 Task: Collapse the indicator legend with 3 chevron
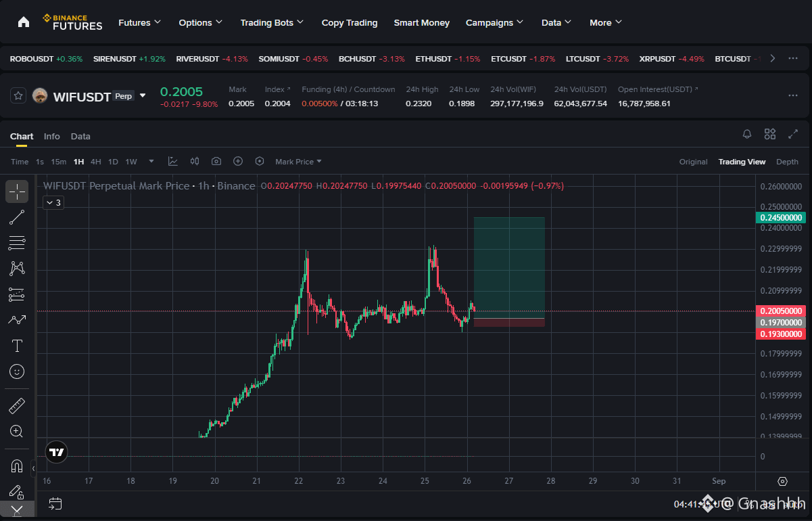tap(53, 202)
